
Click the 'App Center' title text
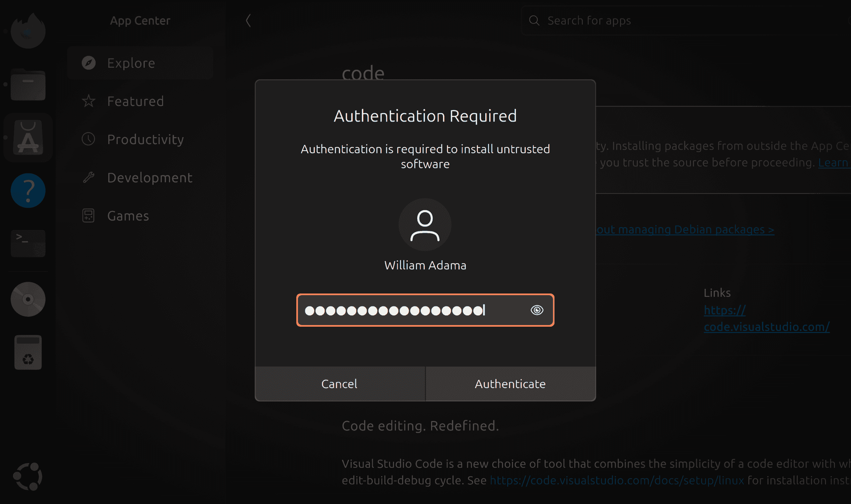tap(140, 21)
